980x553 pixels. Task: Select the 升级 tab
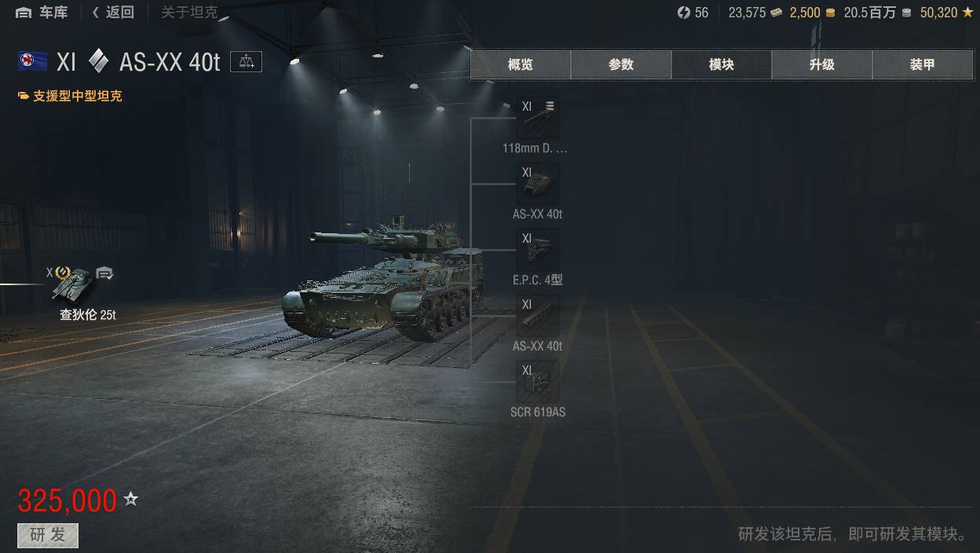(822, 65)
